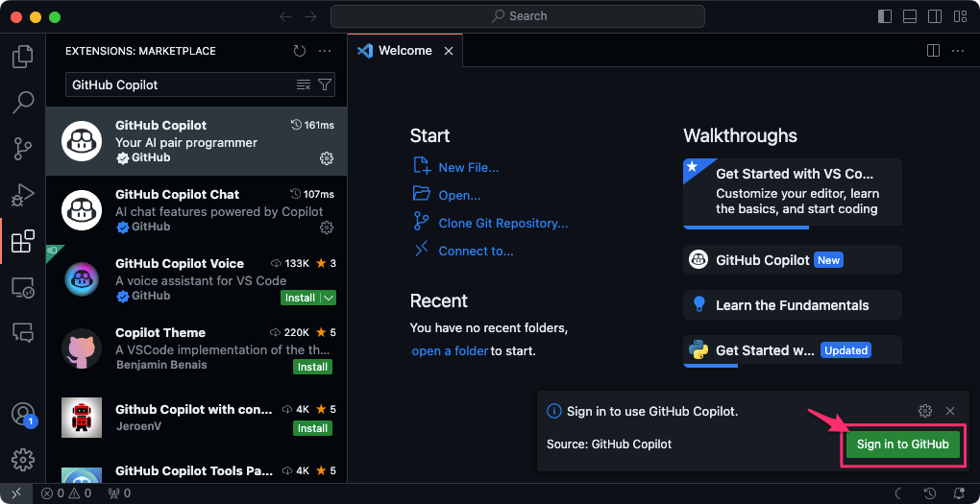Open remote window from status bar
This screenshot has height=504, width=980.
tap(17, 493)
